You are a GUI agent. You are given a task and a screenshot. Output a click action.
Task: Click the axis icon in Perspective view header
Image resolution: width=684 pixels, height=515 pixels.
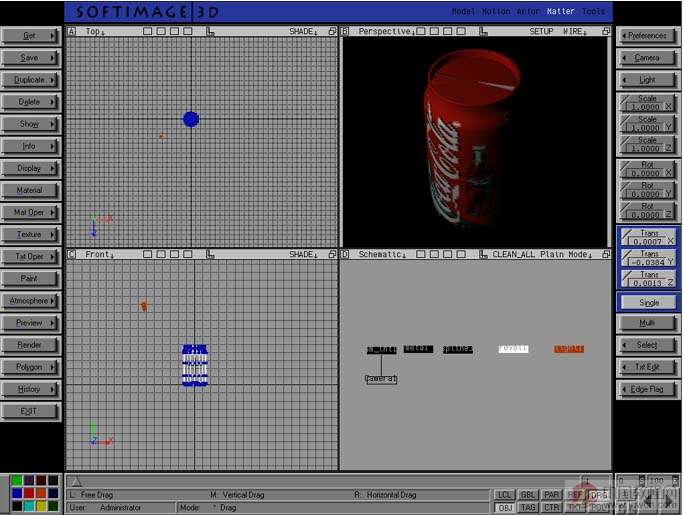[483, 31]
